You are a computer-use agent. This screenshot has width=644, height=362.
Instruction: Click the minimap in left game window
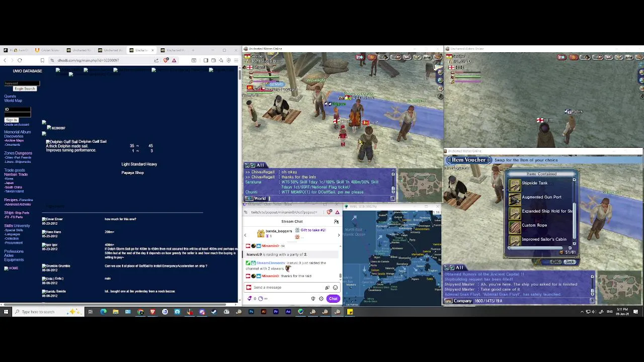421,185
